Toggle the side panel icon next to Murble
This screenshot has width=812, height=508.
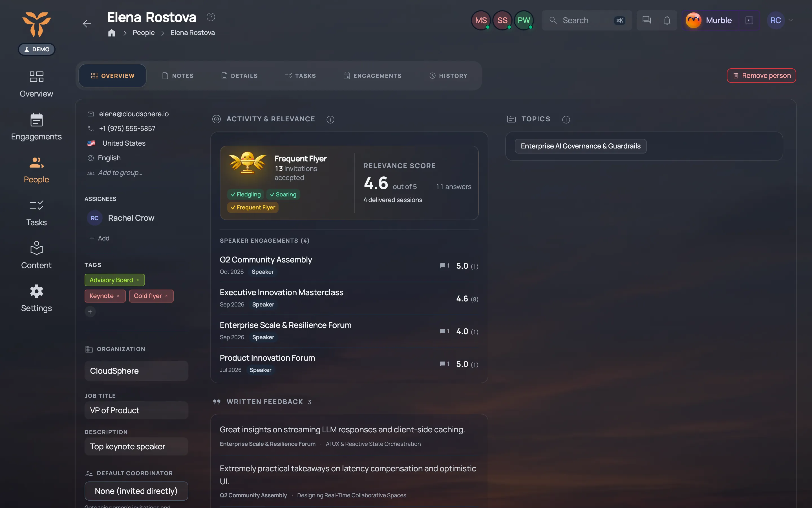point(749,20)
